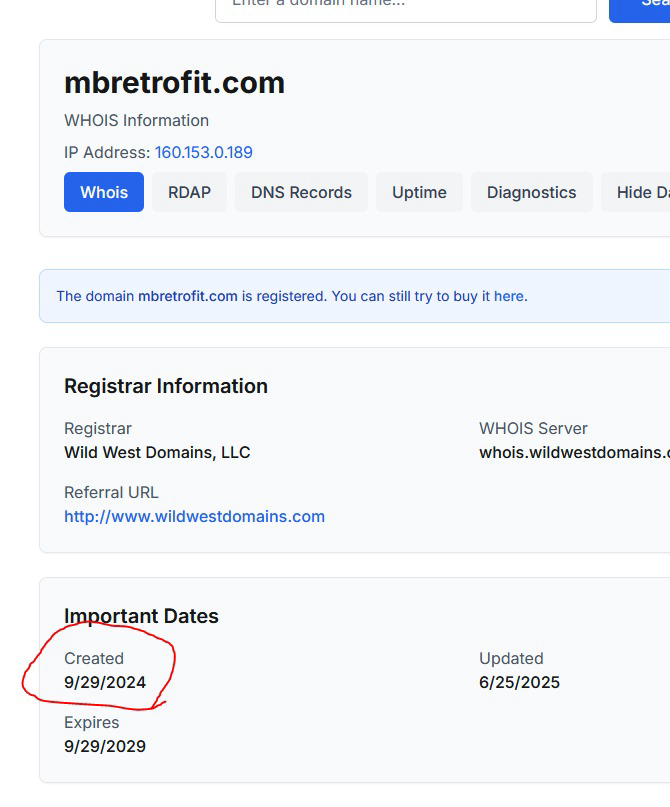670x807 pixels.
Task: Click the Expires date 9/29/2029
Action: [x=105, y=747]
